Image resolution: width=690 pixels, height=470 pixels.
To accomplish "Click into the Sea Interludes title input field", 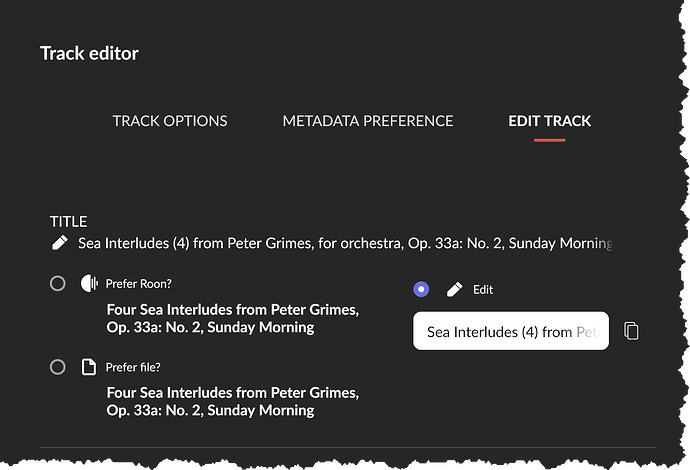I will [x=511, y=331].
